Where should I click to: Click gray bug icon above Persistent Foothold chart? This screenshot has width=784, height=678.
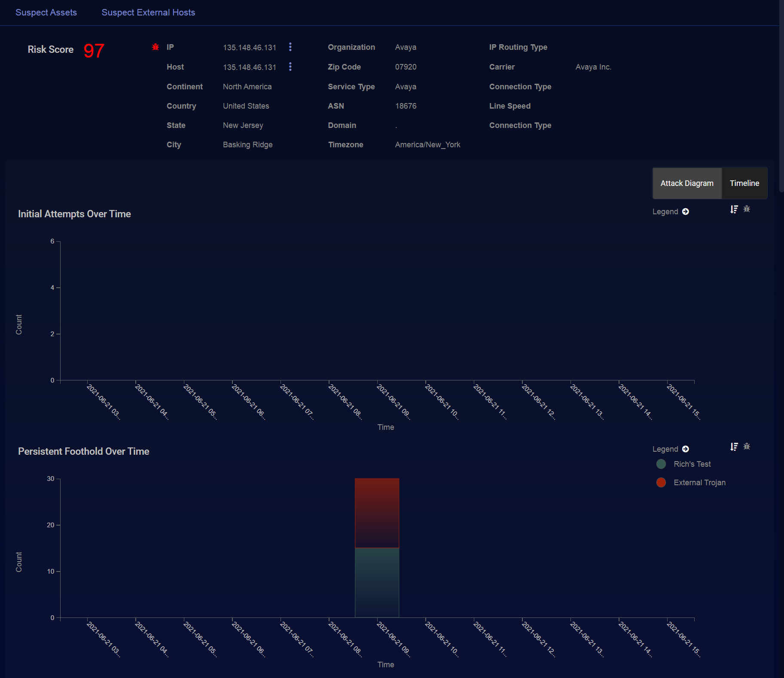click(x=747, y=447)
